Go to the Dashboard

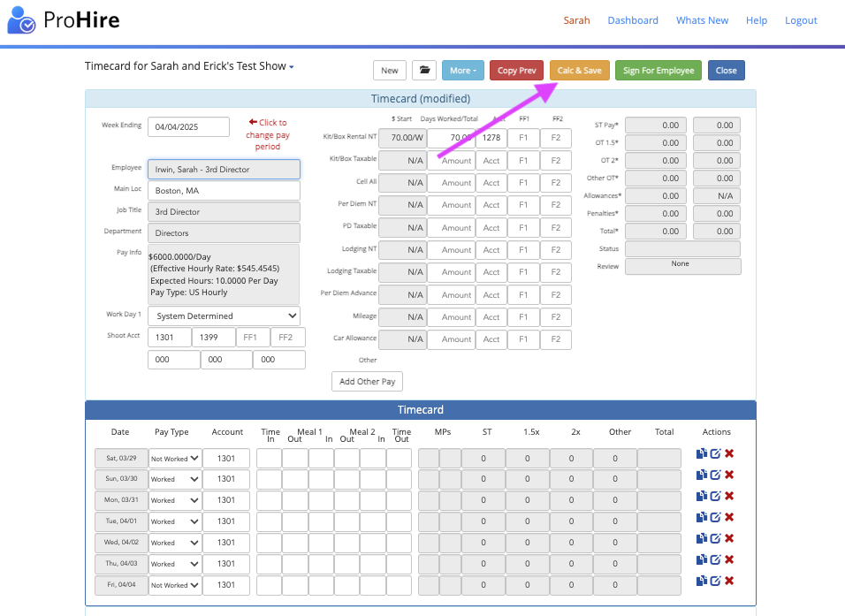pos(633,20)
